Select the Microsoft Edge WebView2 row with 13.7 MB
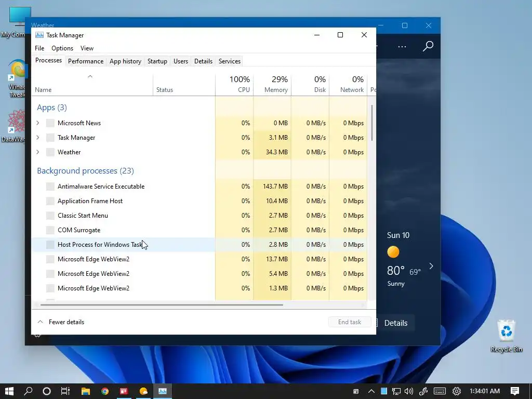 [199, 259]
